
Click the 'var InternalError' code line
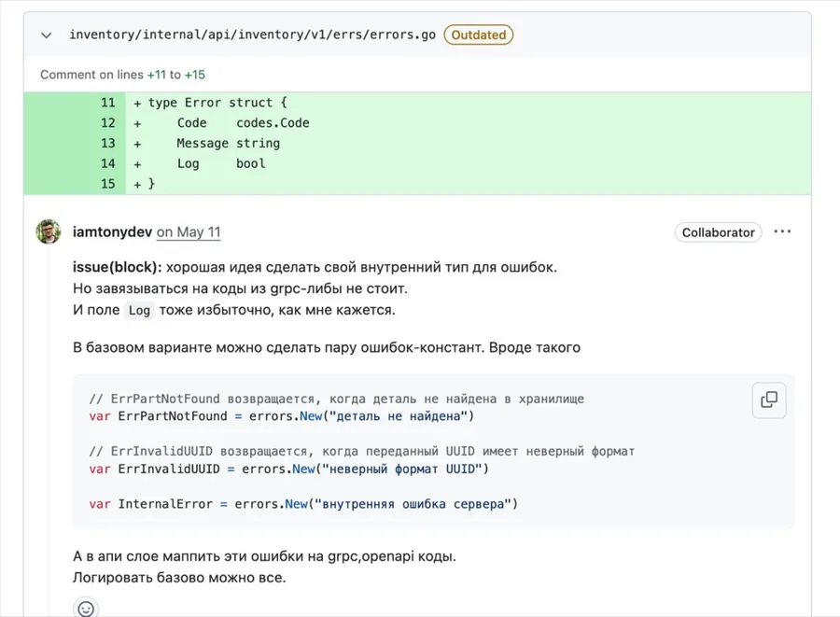303,504
